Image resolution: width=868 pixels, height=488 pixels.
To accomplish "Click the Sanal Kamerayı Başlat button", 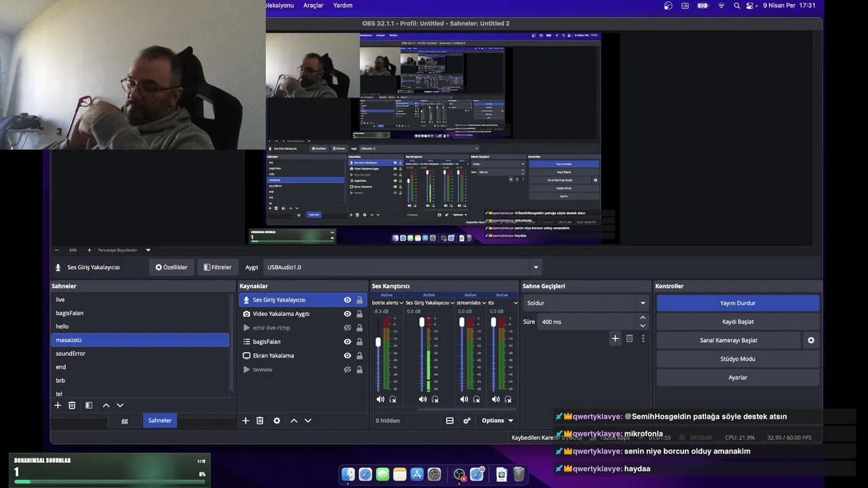I will click(728, 340).
